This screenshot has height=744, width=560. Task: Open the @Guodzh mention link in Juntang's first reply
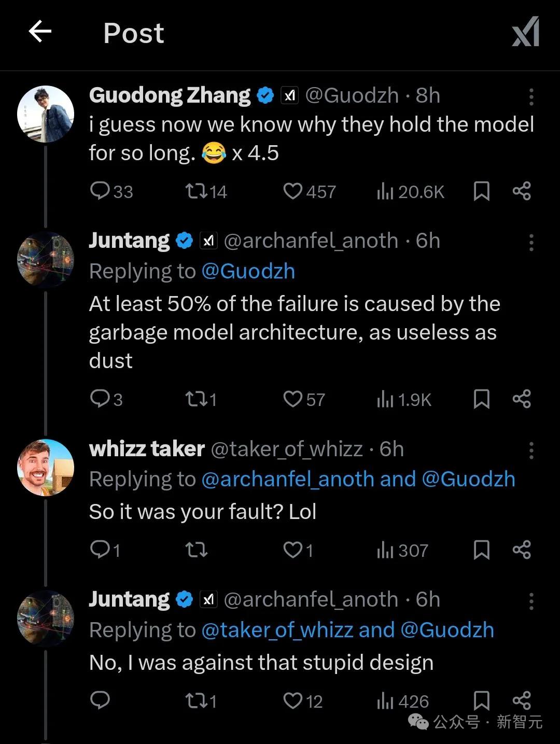[248, 272]
